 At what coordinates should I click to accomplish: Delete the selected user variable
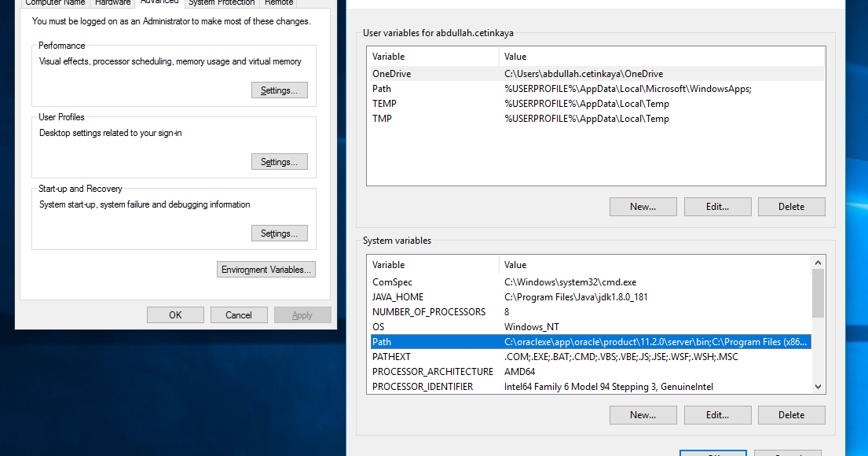[x=791, y=206]
